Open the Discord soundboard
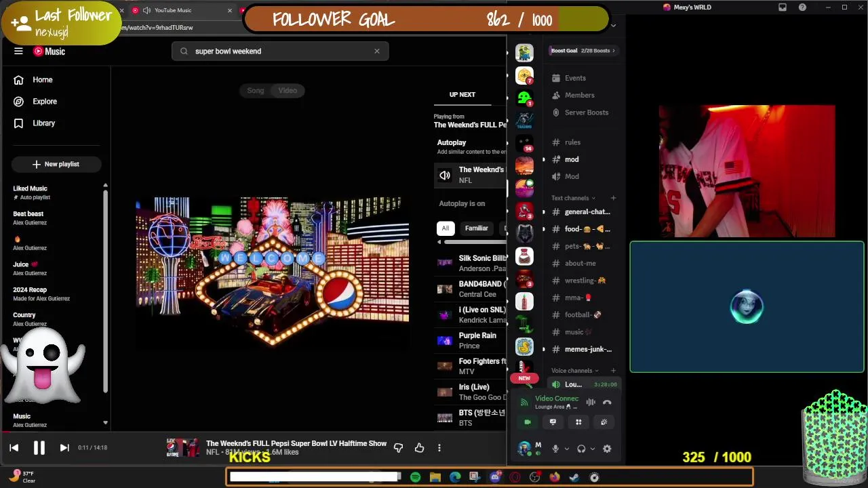This screenshot has height=488, width=868. pyautogui.click(x=604, y=422)
